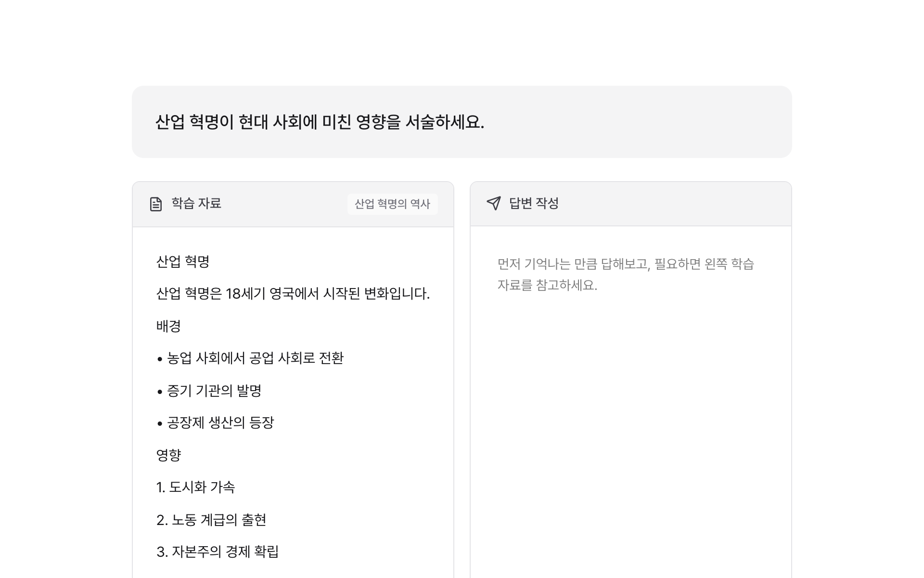Click the question prompt about 산업 혁명
The height and width of the screenshot is (578, 924).
[321, 122]
